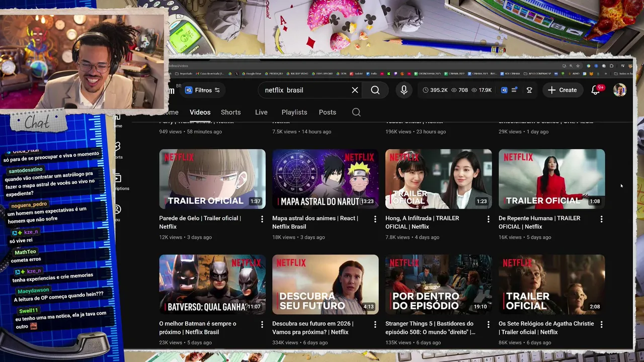
Task: Open options menu for Parede de Gelo
Action: (262, 219)
